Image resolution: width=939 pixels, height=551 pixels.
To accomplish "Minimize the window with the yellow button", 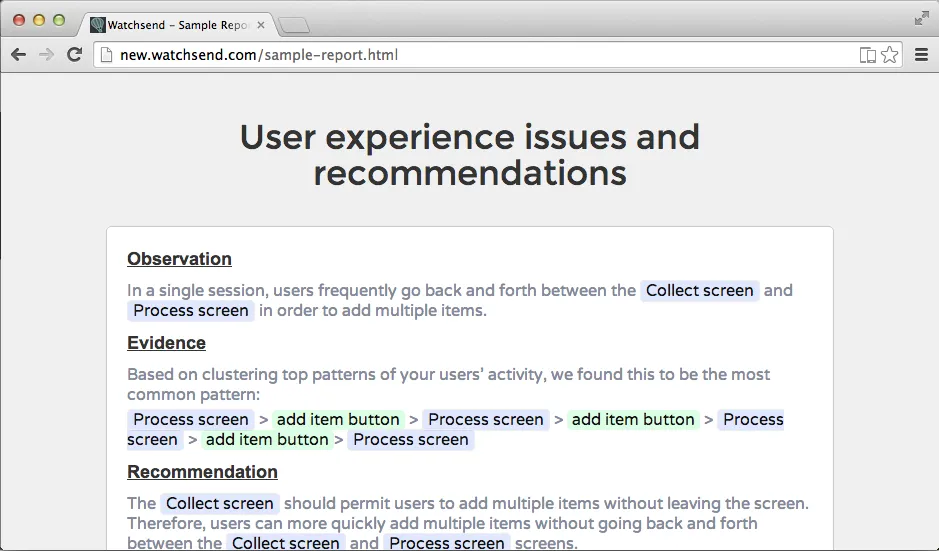I will (39, 20).
